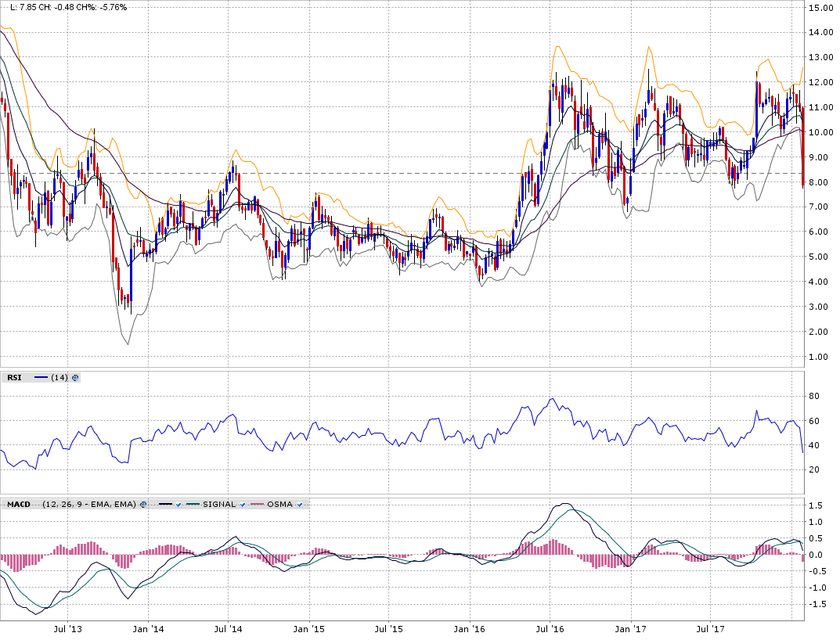Image resolution: width=840 pixels, height=640 pixels.
Task: Click MACD (12, 26, 9 - EMA, EMA) parameters
Action: (x=88, y=505)
